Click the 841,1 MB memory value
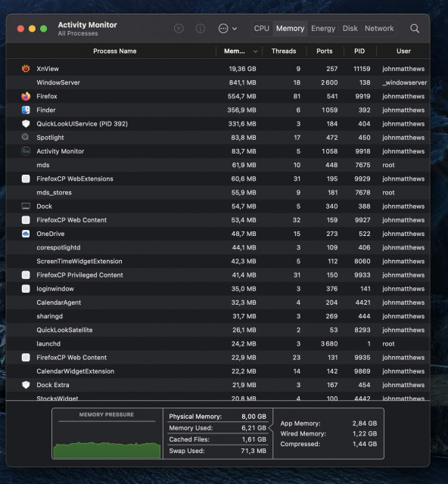 click(x=242, y=82)
